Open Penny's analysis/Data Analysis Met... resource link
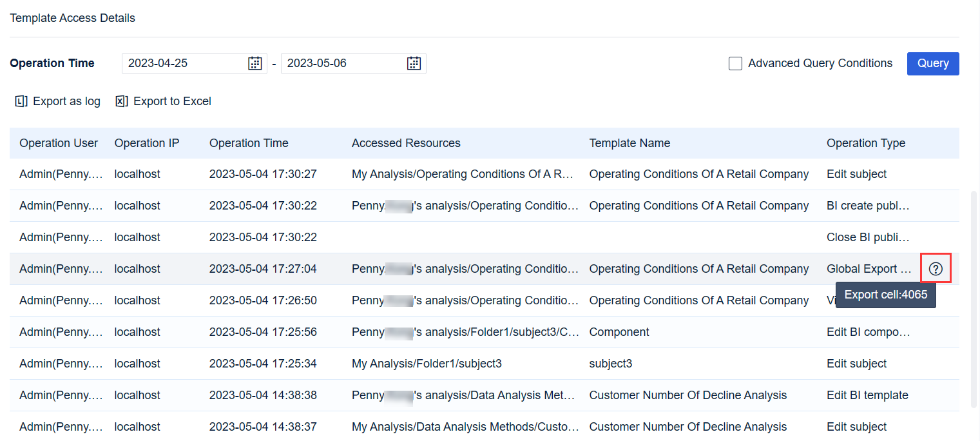The height and width of the screenshot is (441, 980). click(463, 395)
